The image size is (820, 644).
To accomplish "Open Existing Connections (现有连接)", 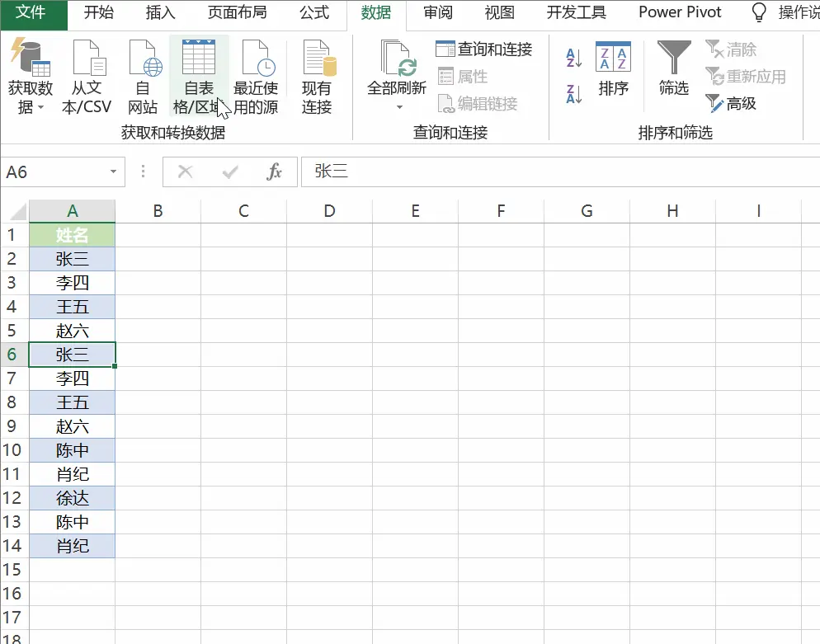I will (317, 77).
